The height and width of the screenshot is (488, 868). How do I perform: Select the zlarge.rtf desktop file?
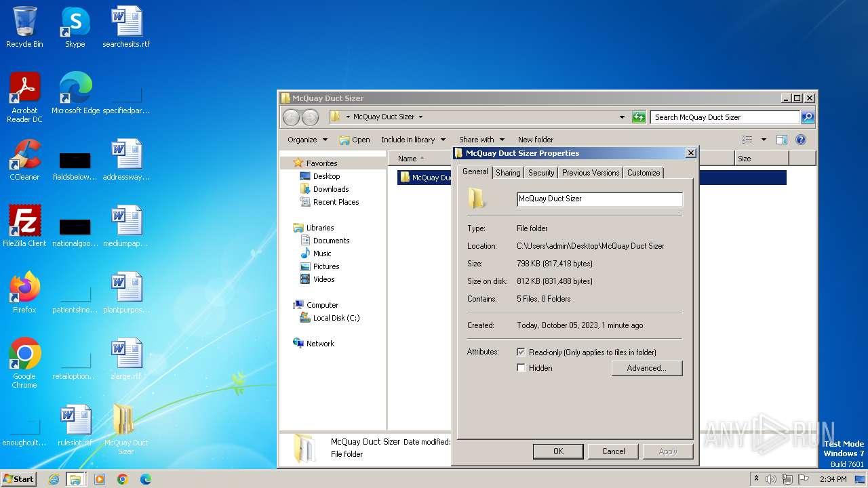pos(126,359)
